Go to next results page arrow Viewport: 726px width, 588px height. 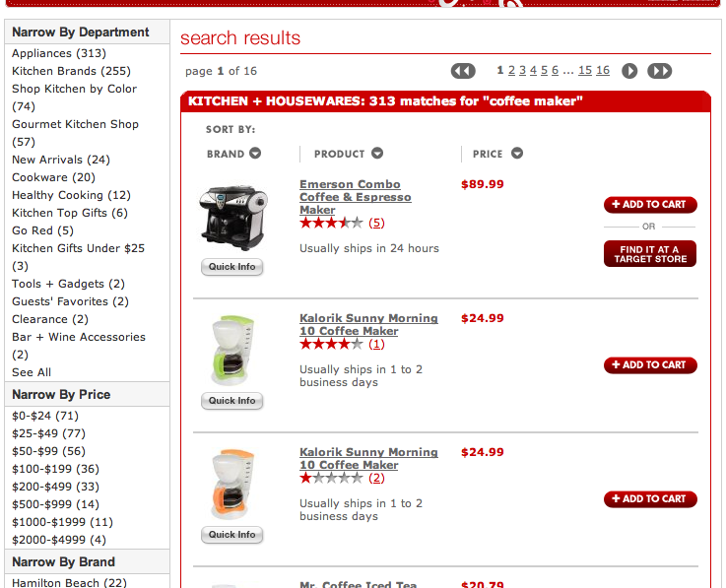[x=629, y=71]
